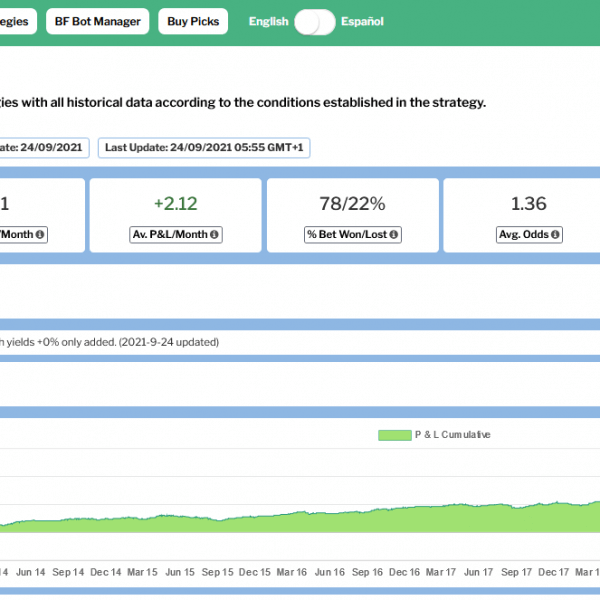Click the Last Update 24/09/2021 05:55 GMT+1 badge

point(204,148)
